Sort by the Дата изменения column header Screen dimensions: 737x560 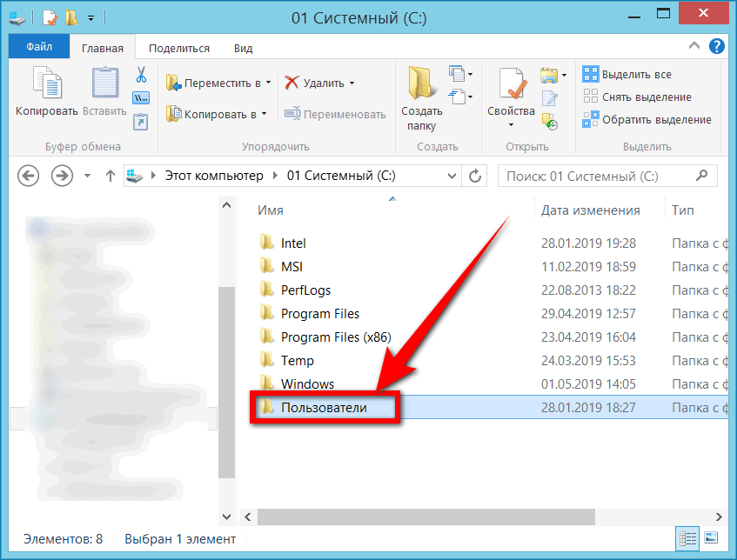coord(590,210)
